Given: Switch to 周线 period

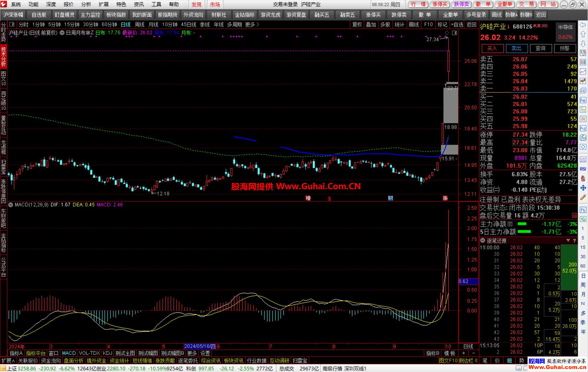Looking at the screenshot, I should (x=140, y=24).
